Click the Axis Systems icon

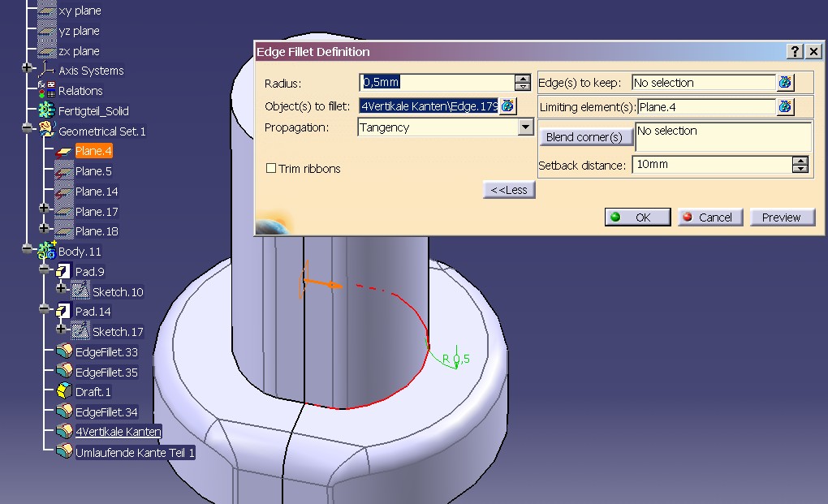pyautogui.click(x=46, y=70)
